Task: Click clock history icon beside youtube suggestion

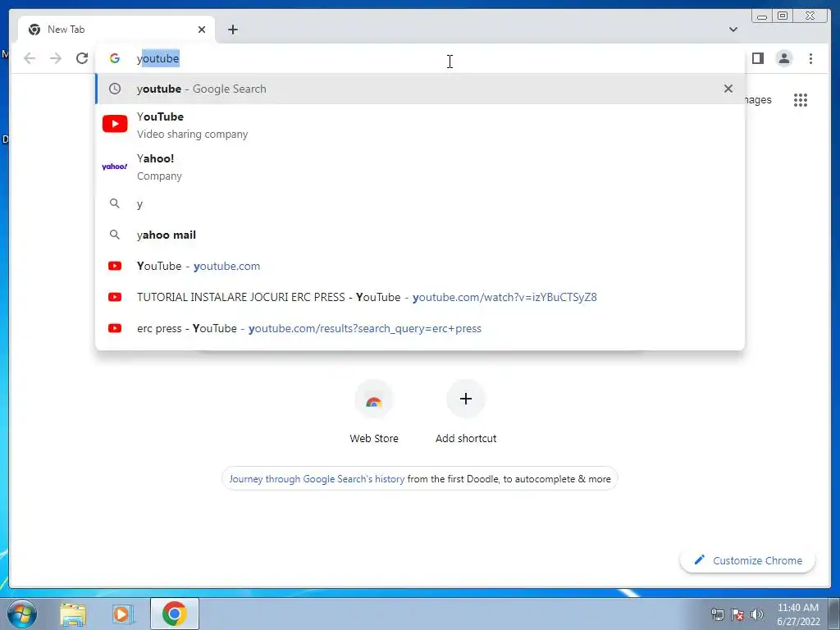Action: tap(115, 89)
